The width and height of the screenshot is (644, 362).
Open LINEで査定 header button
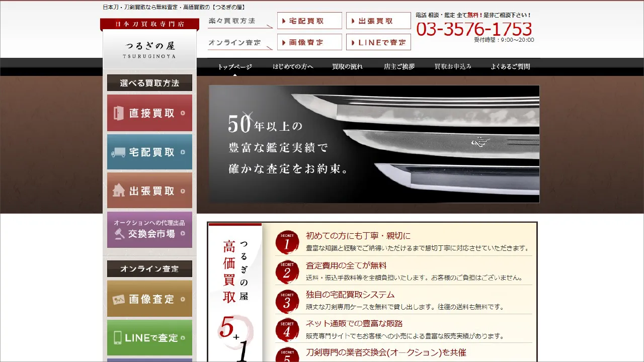click(378, 42)
